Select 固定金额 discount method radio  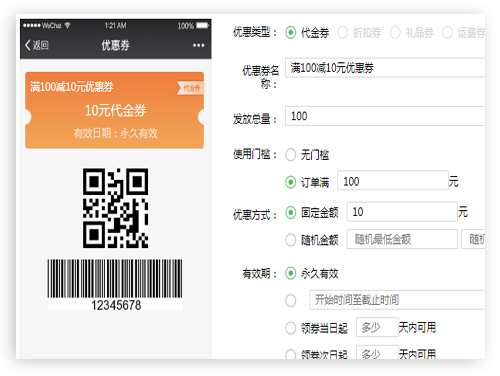291,212
